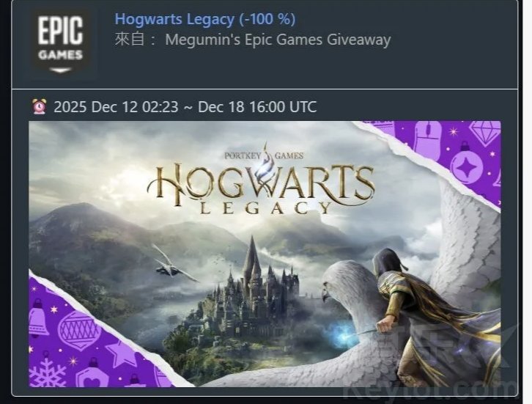532x404 pixels.
Task: Click the snowflake icon in the bottom-left purple corner
Action: click(x=48, y=372)
